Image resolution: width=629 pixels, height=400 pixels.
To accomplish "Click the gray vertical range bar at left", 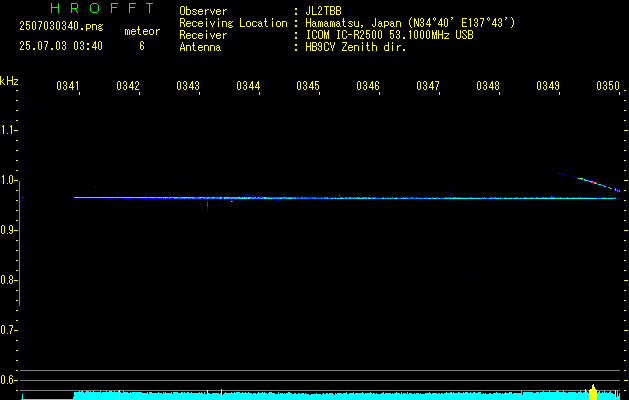I will (19, 244).
